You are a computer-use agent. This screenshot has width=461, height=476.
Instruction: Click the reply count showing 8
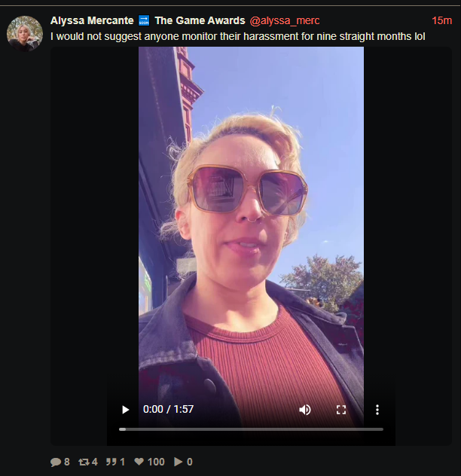pos(67,462)
